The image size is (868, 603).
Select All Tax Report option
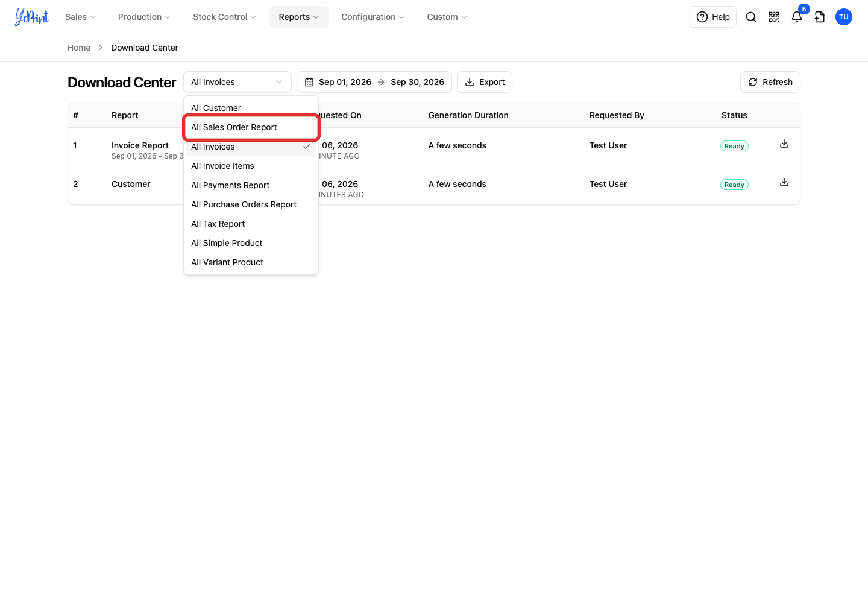[251, 224]
